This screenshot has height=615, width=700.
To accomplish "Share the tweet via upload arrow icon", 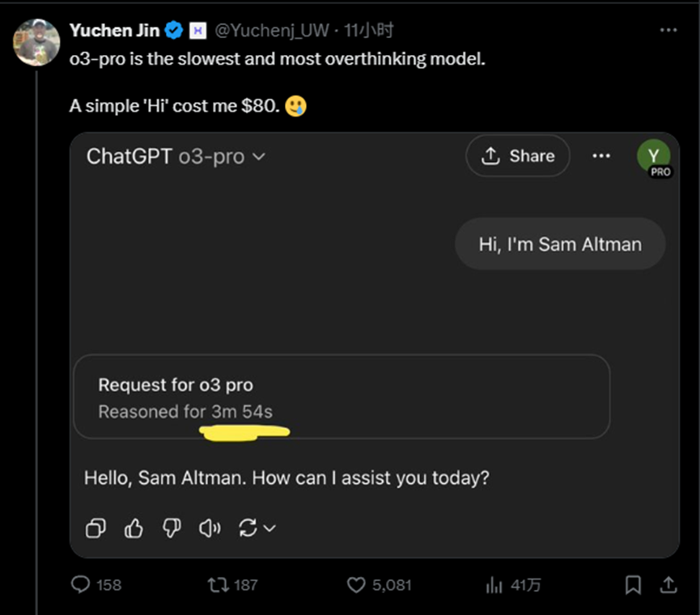I will coord(668,584).
